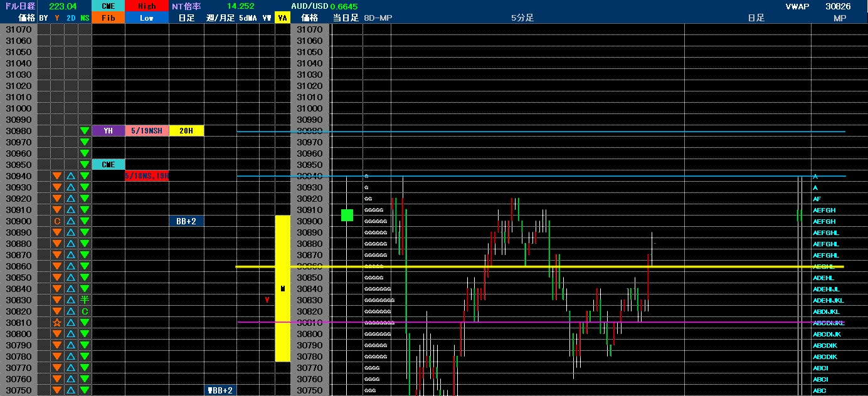Screen dimensions: 868x396
Task: Click the orange down triangle in the 30750 row
Action: (57, 390)
